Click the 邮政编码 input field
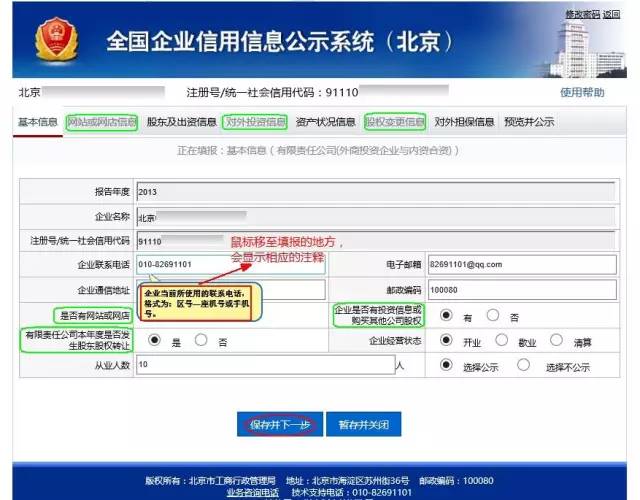The height and width of the screenshot is (500, 640). point(519,290)
